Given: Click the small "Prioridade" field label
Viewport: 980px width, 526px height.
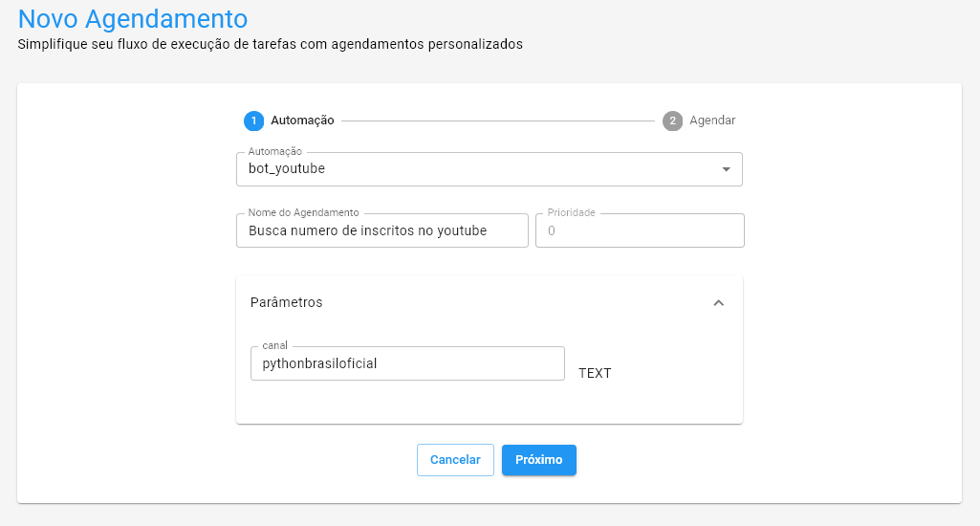Looking at the screenshot, I should point(572,212).
